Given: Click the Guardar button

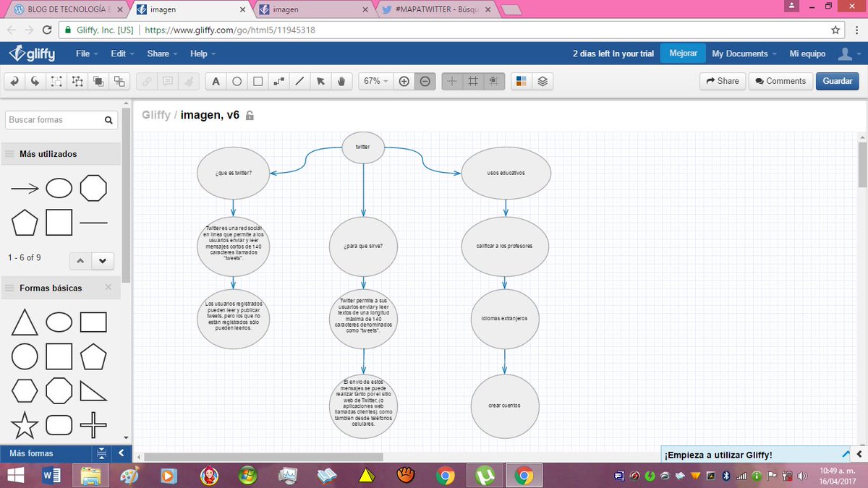Looking at the screenshot, I should point(838,81).
